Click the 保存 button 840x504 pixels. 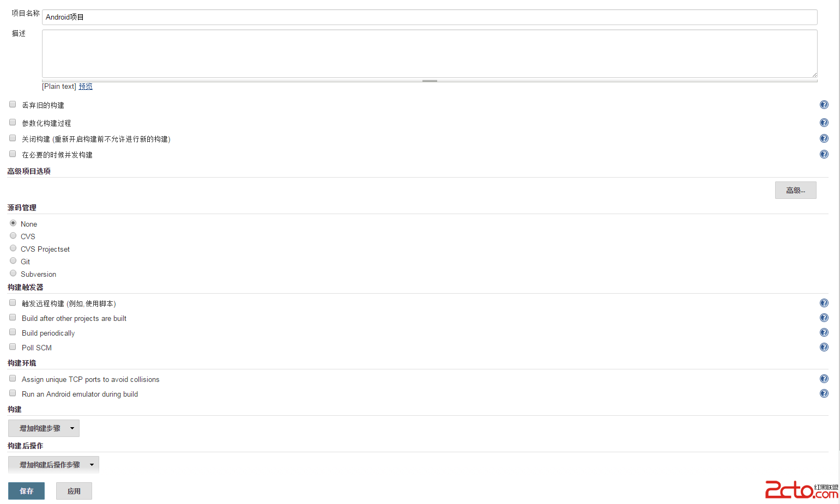26,491
